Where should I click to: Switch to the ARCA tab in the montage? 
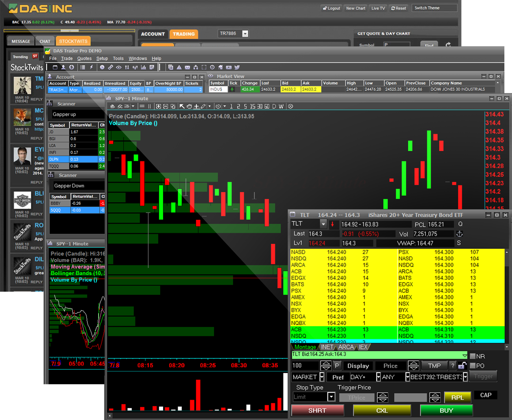click(x=346, y=347)
